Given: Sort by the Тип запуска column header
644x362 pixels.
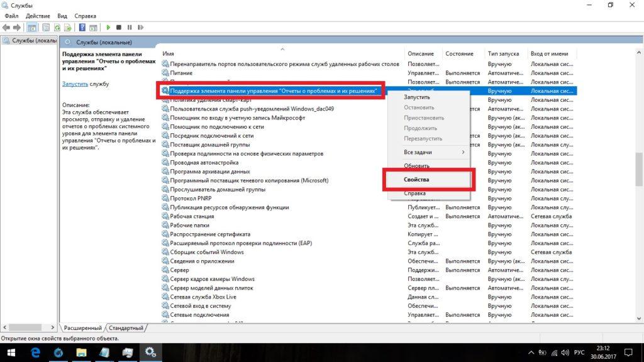Looking at the screenshot, I should tap(506, 54).
